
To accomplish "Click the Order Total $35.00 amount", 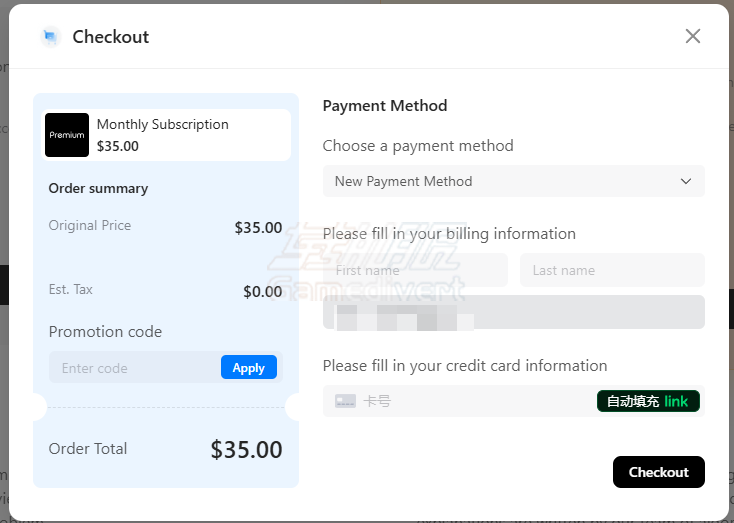I will coord(246,450).
